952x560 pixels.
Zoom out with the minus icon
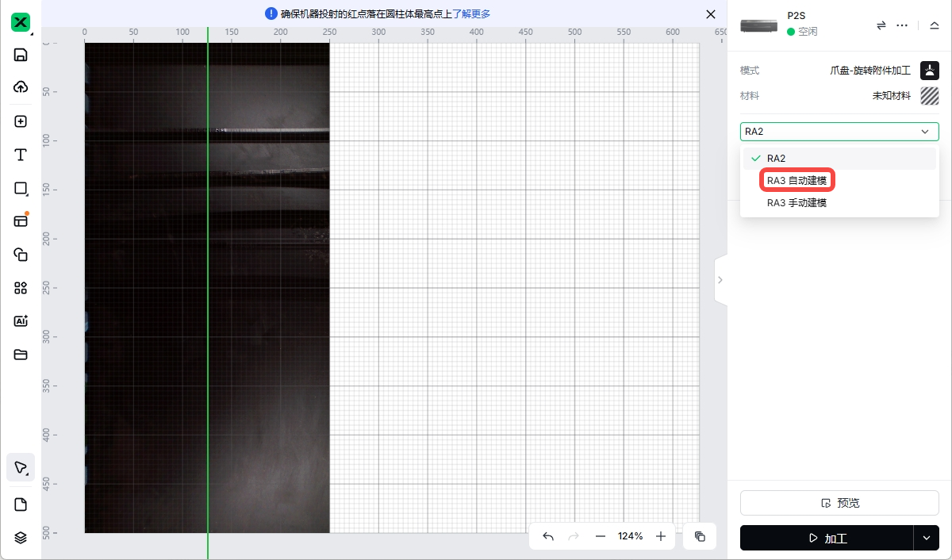[x=601, y=536]
